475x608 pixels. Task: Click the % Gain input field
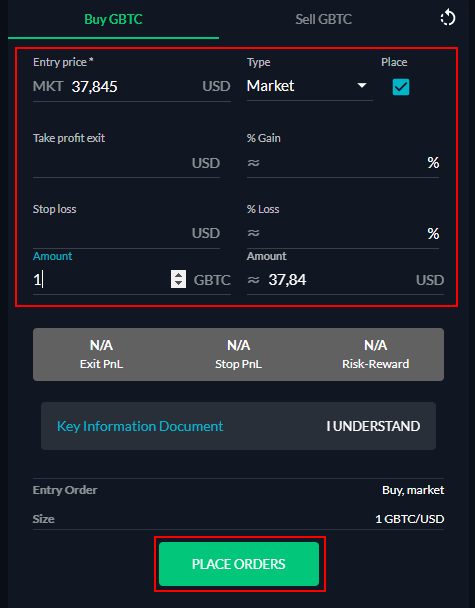point(343,163)
